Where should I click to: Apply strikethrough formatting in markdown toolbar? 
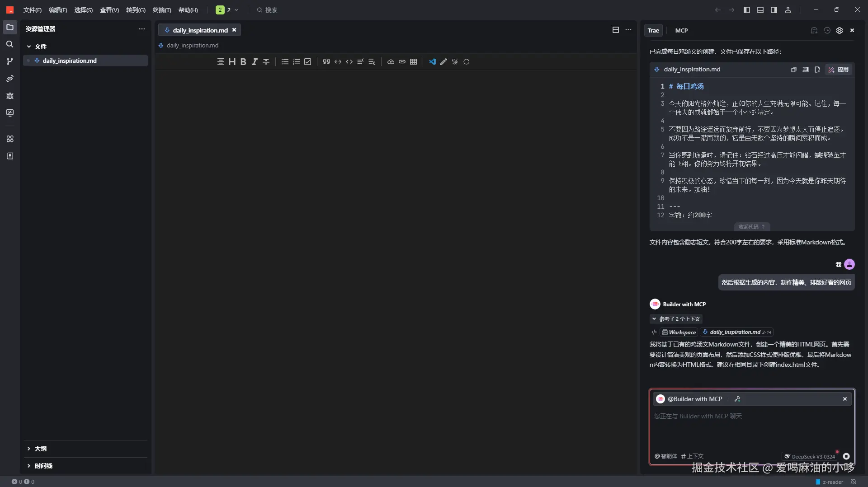pyautogui.click(x=266, y=62)
